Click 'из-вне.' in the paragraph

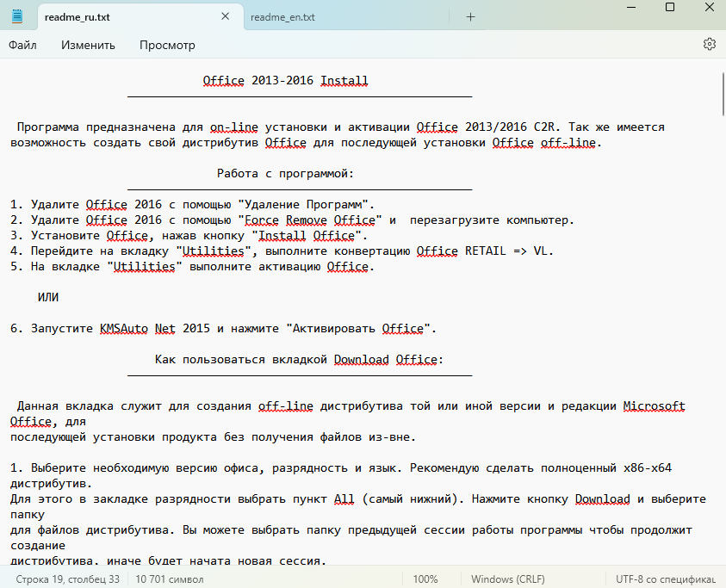(x=392, y=437)
